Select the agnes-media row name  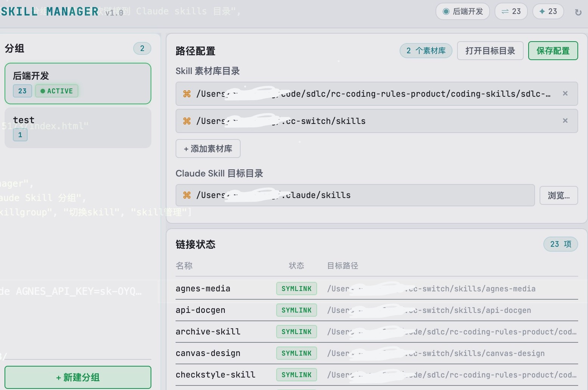[x=203, y=289]
